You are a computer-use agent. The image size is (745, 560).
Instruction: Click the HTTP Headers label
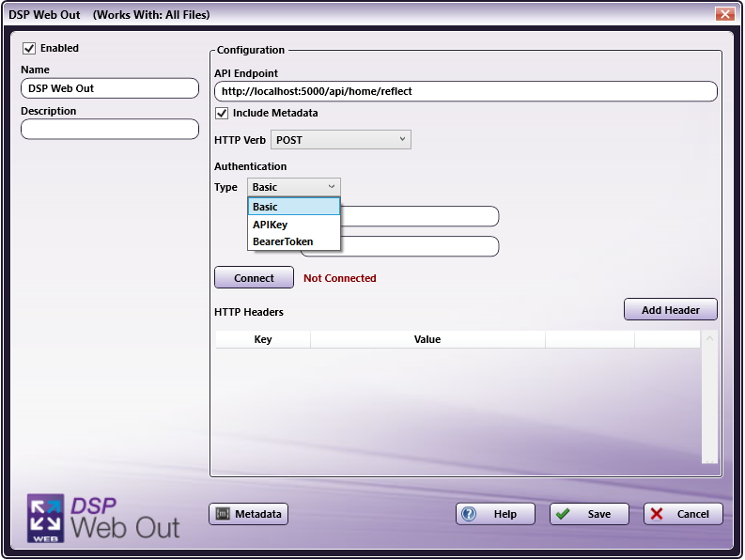pyautogui.click(x=249, y=312)
